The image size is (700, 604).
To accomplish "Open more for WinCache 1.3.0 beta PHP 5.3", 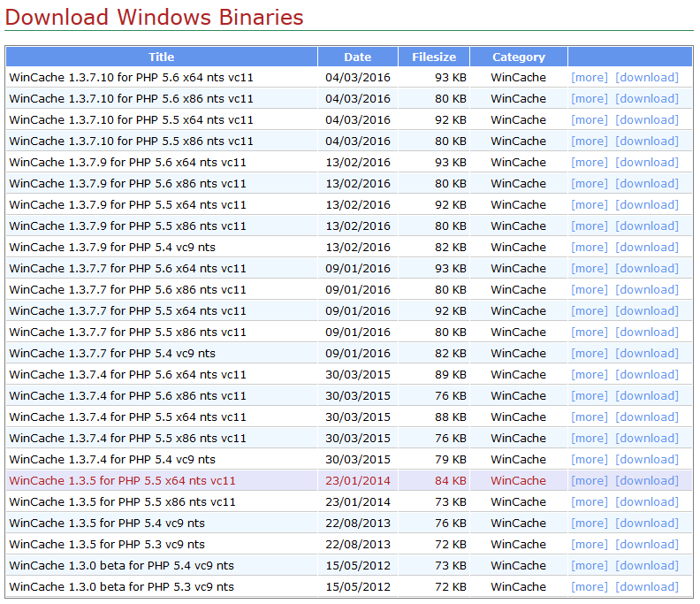I will point(590,587).
